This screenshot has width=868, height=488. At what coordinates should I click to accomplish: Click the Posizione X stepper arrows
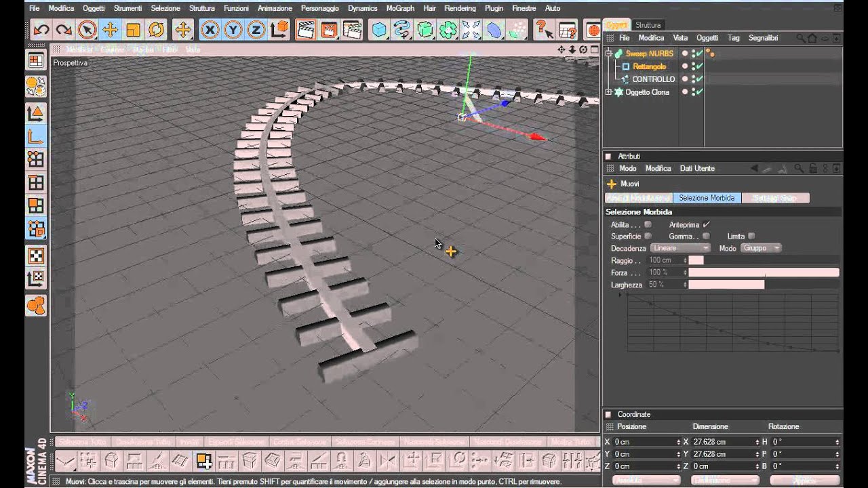679,442
